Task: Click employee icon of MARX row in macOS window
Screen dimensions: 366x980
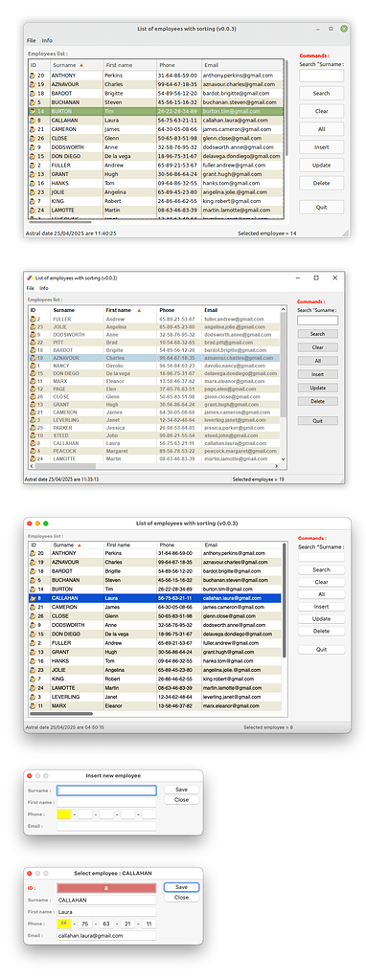Action: coord(33,705)
